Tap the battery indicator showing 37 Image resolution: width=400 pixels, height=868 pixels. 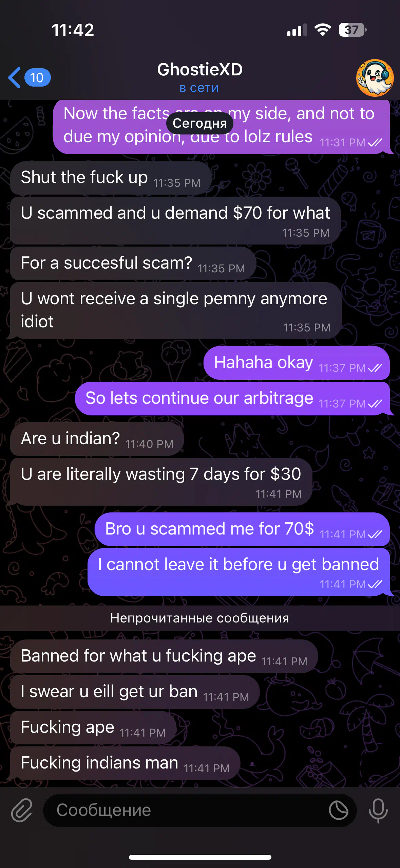pos(353,30)
